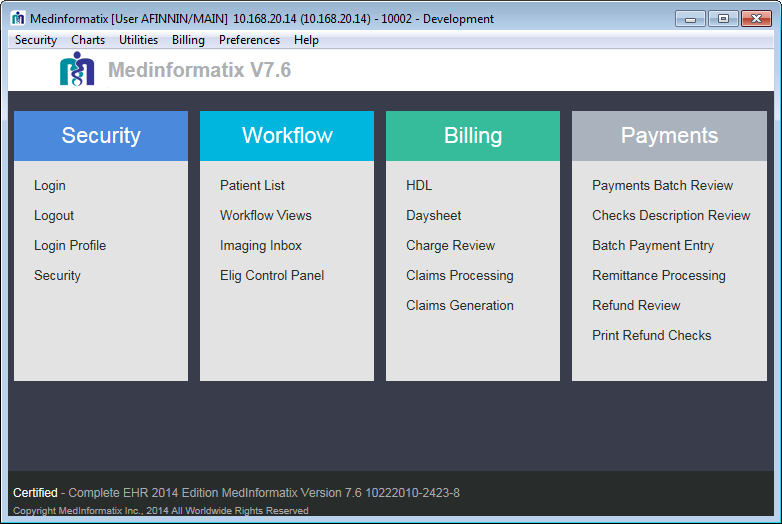Open the Security menu
The image size is (782, 524).
[x=36, y=40]
